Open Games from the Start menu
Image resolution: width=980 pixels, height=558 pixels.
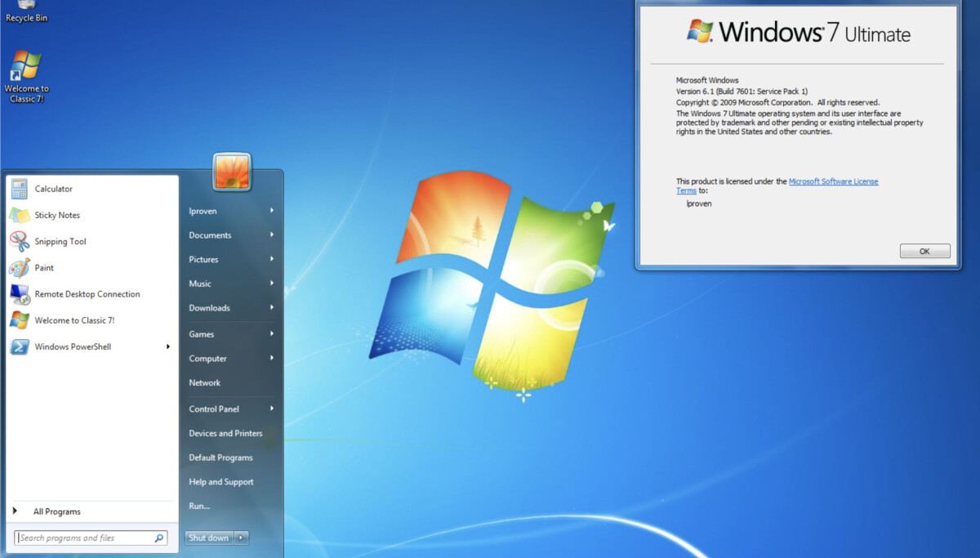point(202,334)
